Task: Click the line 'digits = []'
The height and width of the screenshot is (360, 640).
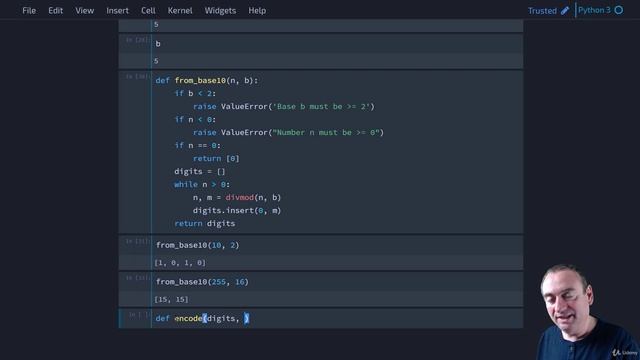Action: coord(200,171)
